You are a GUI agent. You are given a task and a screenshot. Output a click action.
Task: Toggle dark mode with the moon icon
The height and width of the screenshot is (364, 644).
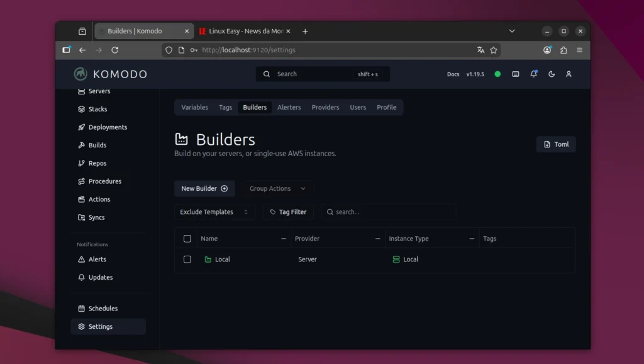point(552,74)
